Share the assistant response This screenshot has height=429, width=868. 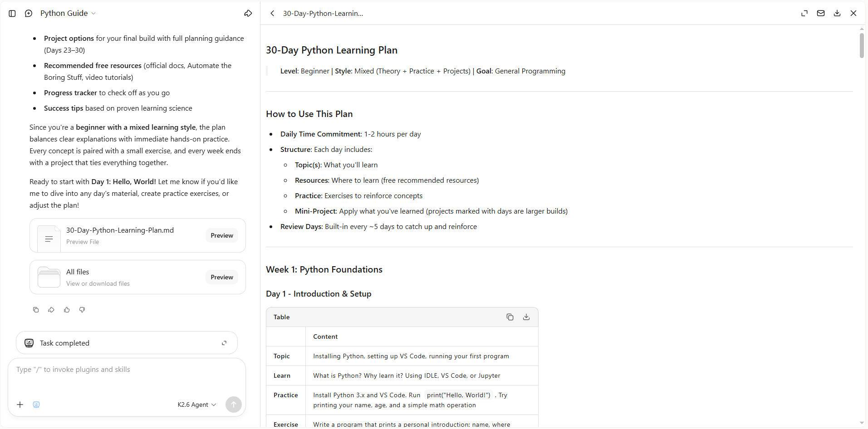(x=51, y=310)
